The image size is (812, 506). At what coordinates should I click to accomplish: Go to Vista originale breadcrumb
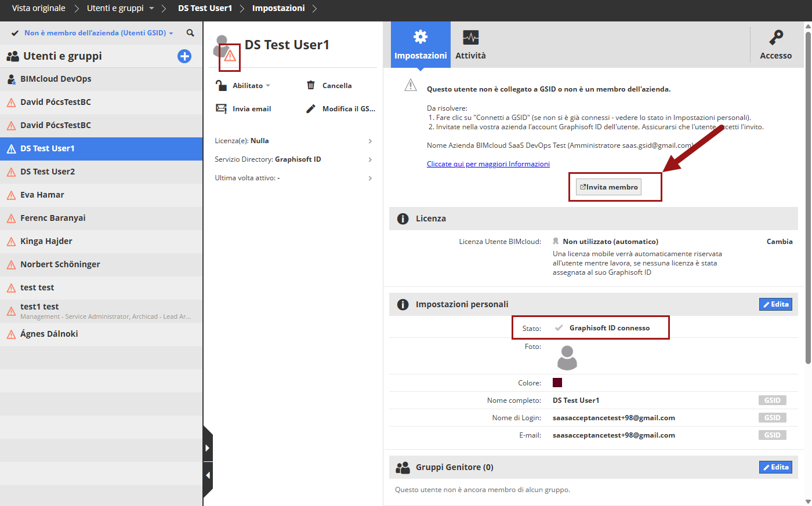coord(38,8)
